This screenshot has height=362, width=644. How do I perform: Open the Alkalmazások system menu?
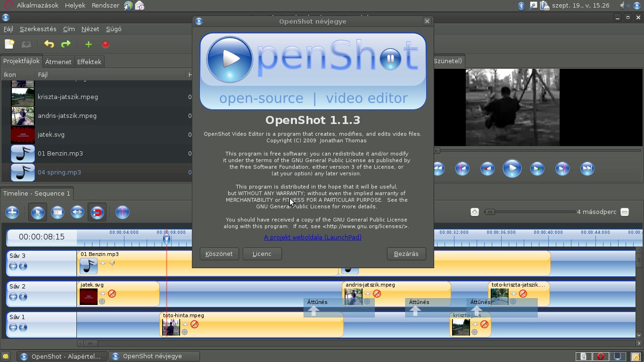click(37, 6)
